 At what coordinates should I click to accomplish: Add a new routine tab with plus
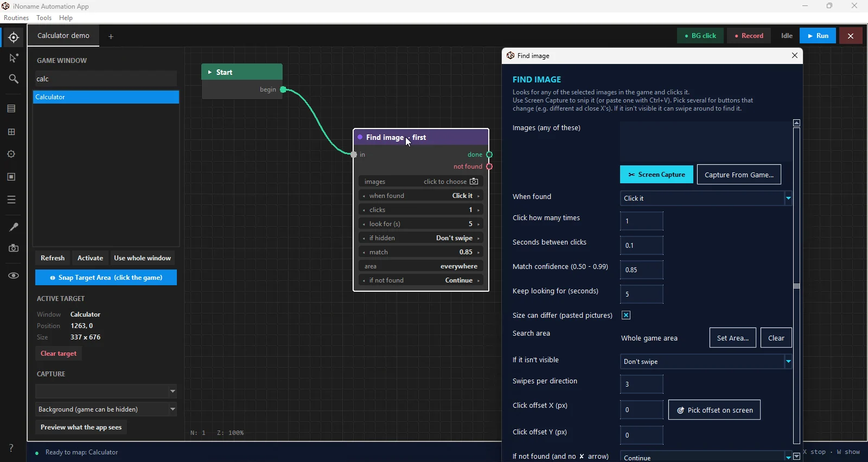click(x=111, y=36)
